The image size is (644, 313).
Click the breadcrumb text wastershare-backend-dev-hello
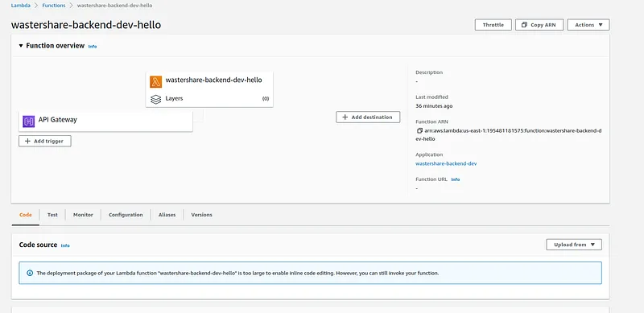(x=114, y=6)
